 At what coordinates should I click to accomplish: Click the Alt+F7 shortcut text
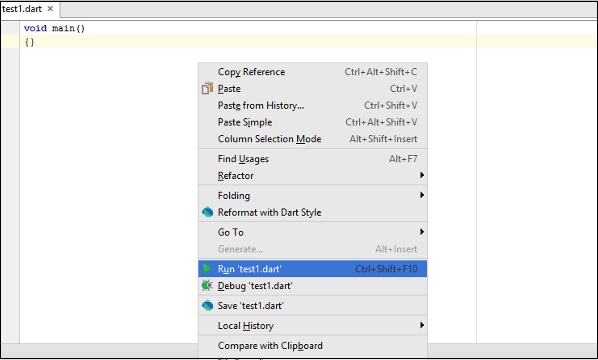tap(403, 159)
